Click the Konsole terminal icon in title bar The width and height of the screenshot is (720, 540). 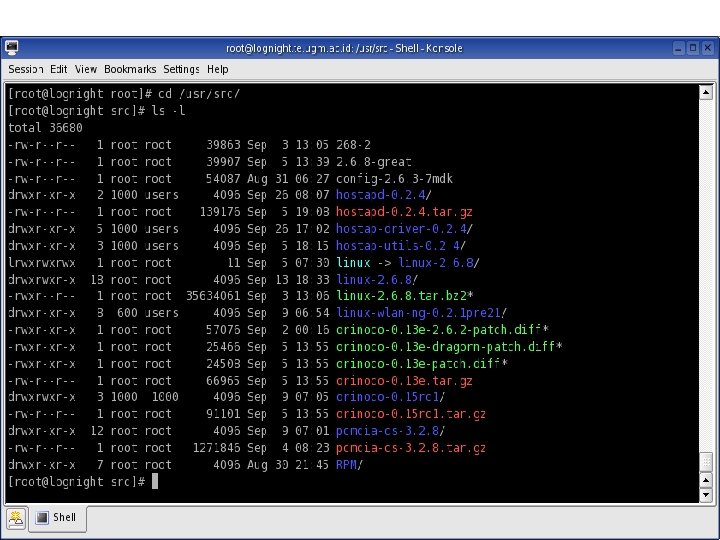pos(12,47)
